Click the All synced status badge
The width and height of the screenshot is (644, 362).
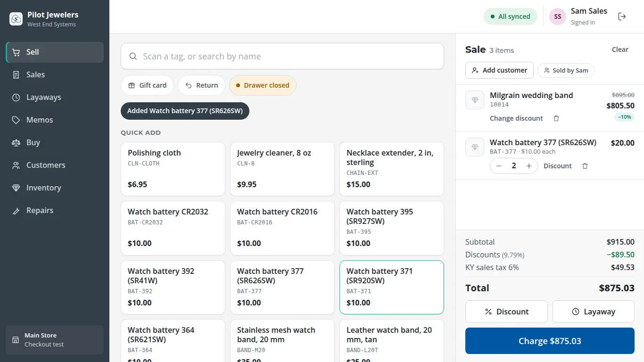click(x=510, y=16)
